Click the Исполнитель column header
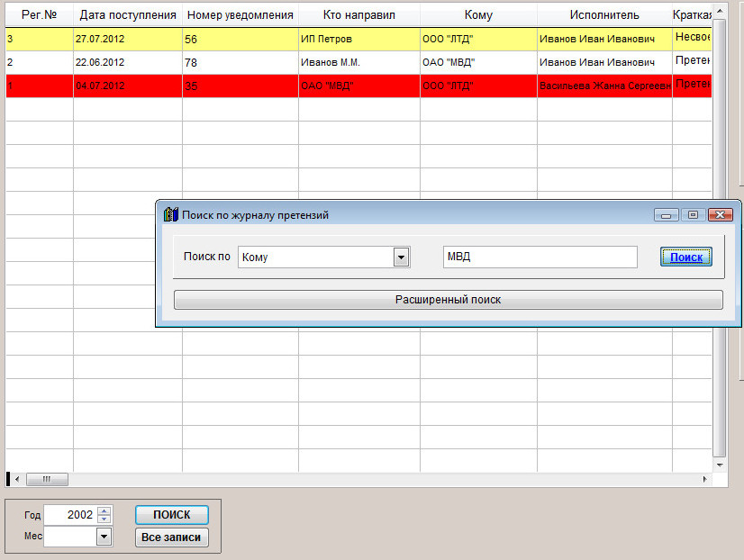Screen dimensions: 744x560 tap(604, 14)
